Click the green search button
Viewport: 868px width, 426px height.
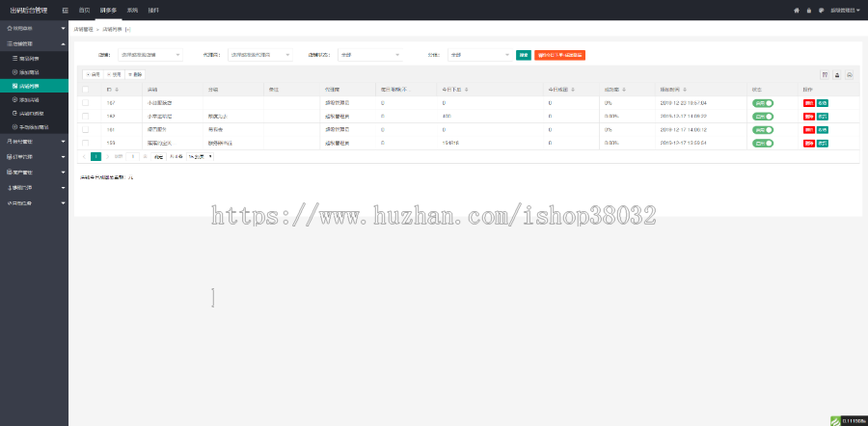(x=523, y=55)
